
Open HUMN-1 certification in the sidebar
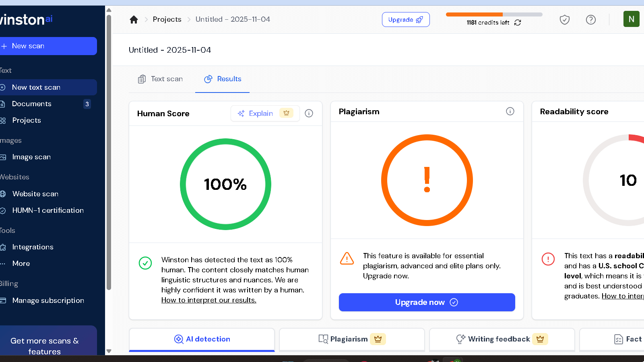coord(48,210)
